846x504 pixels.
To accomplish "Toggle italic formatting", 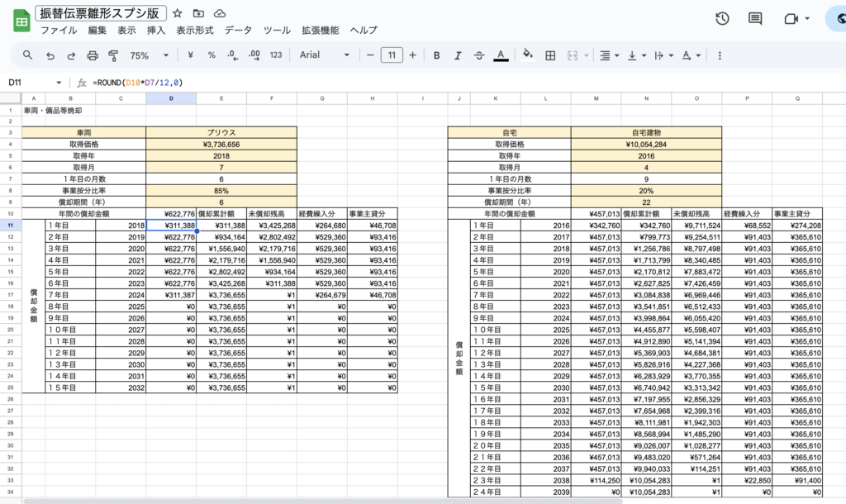I will [x=457, y=55].
